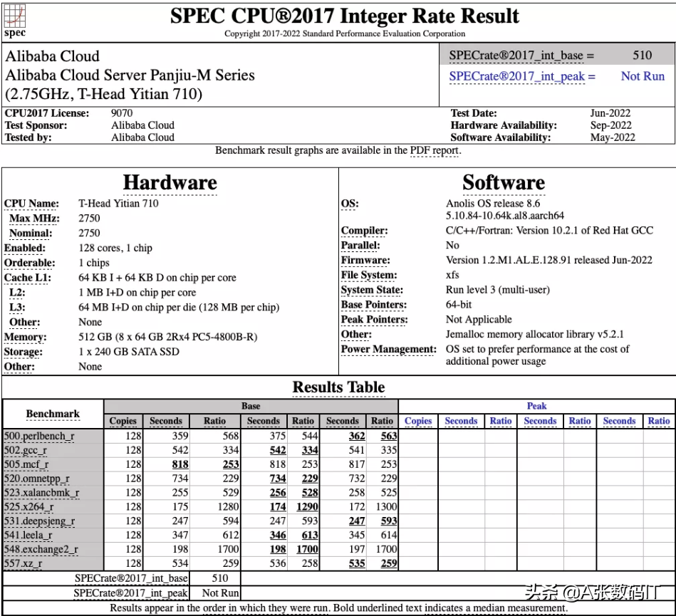This screenshot has width=676, height=616.
Task: Click the license number 9070
Action: 122,113
